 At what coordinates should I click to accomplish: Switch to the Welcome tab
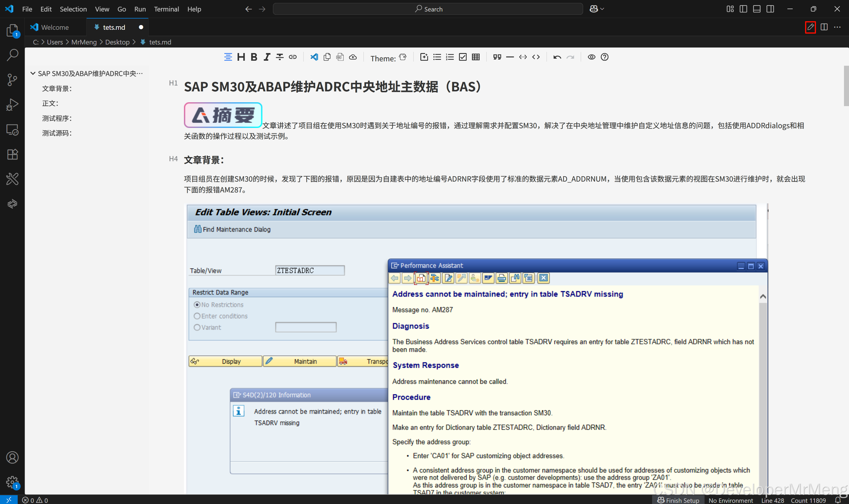(x=54, y=27)
